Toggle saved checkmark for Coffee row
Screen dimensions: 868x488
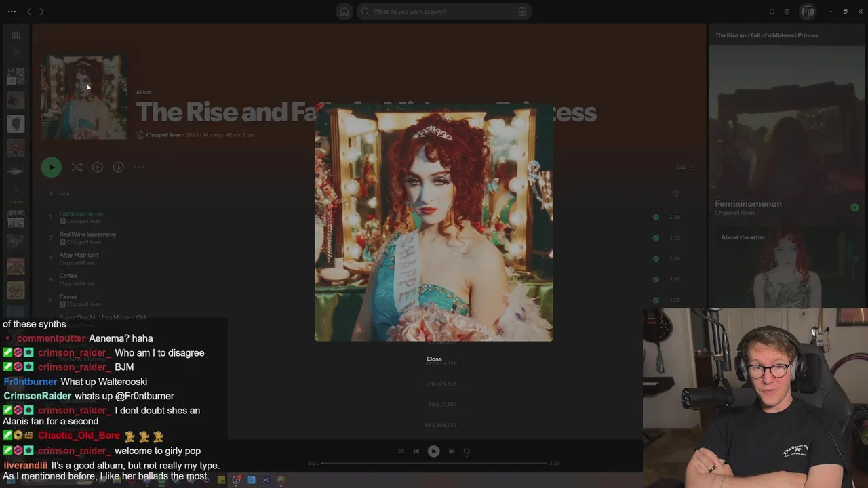[656, 279]
